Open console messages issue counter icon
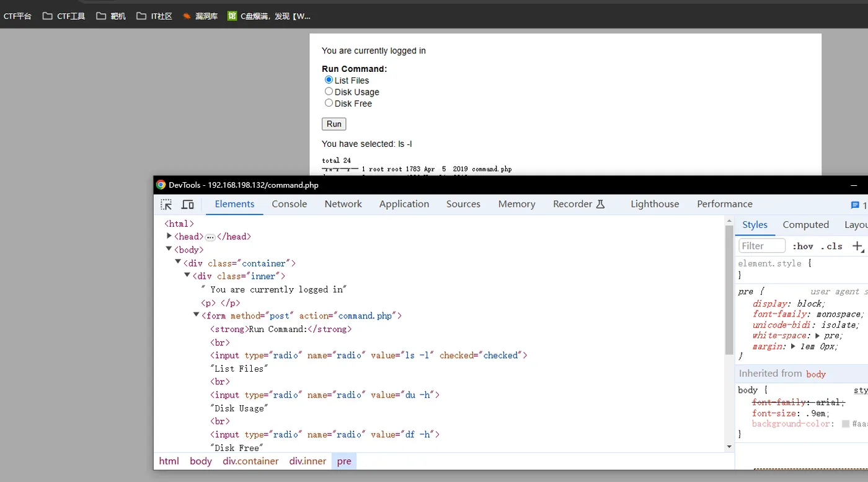This screenshot has height=482, width=868. click(856, 205)
